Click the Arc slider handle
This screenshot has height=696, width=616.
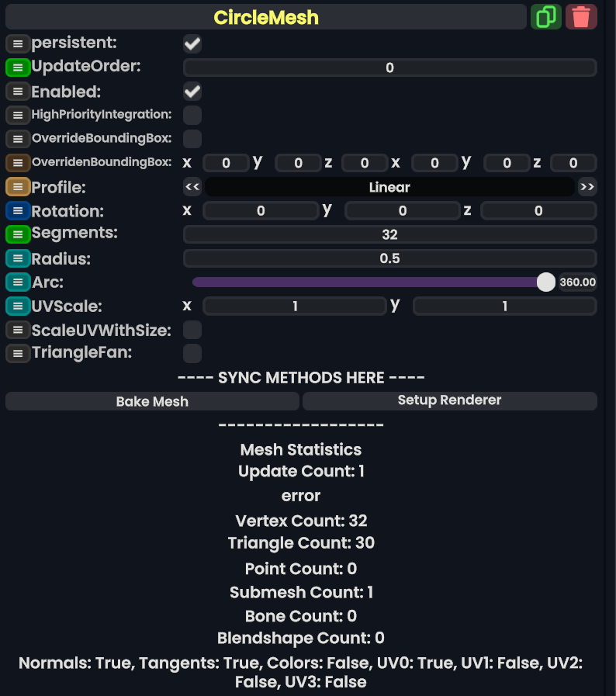point(546,282)
